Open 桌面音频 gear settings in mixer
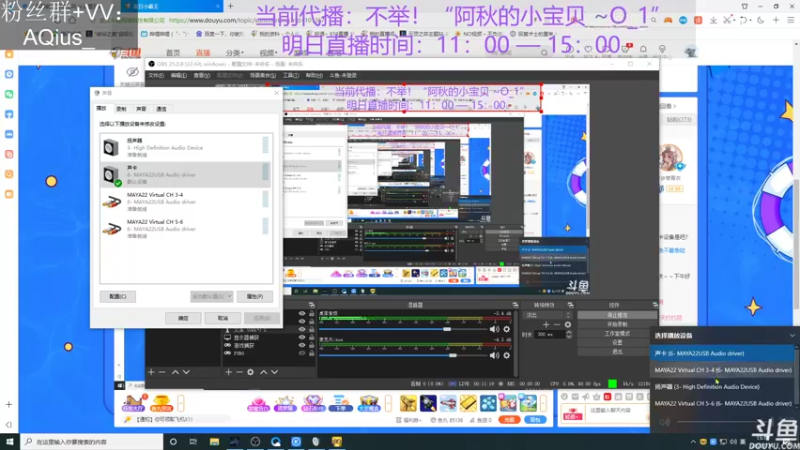Image resolution: width=800 pixels, height=450 pixels. pos(507,329)
